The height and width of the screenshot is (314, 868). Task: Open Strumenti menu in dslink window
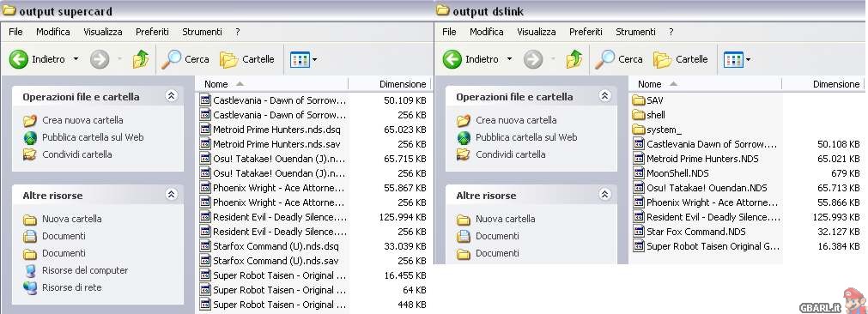coord(635,32)
